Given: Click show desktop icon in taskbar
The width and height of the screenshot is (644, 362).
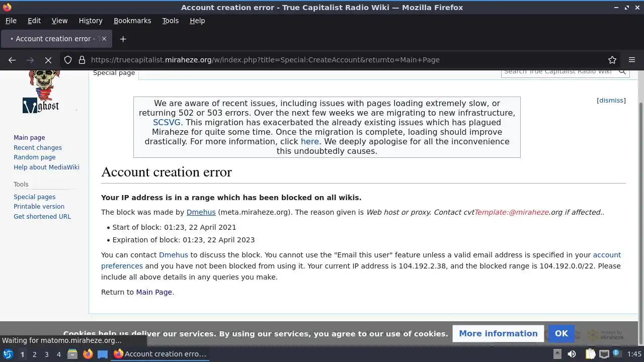Looking at the screenshot, I should [103, 354].
